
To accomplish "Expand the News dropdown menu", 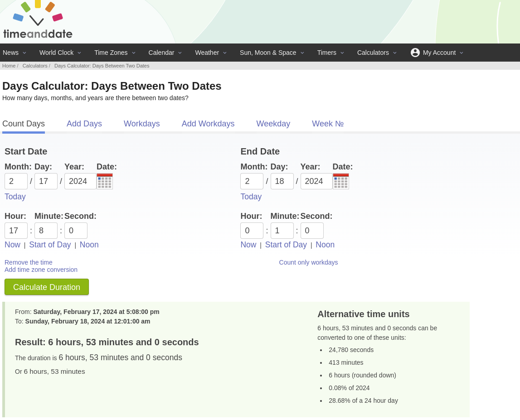I will point(14,53).
